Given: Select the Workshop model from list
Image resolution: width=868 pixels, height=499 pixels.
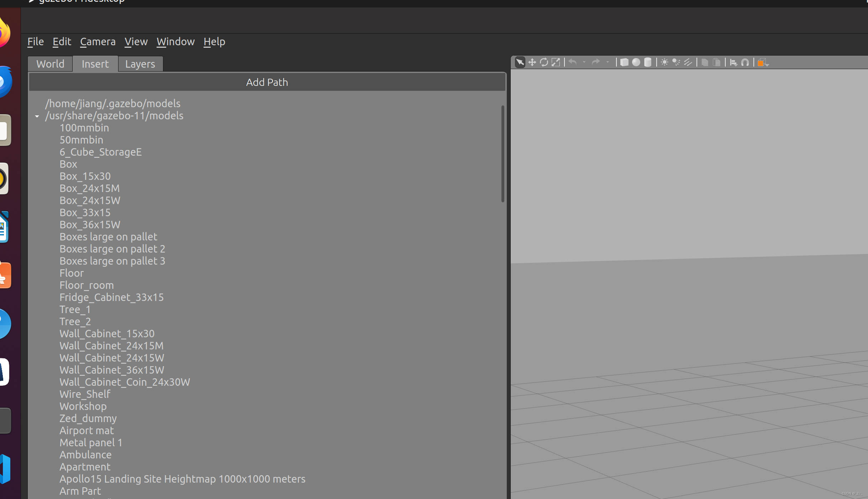Looking at the screenshot, I should tap(82, 406).
